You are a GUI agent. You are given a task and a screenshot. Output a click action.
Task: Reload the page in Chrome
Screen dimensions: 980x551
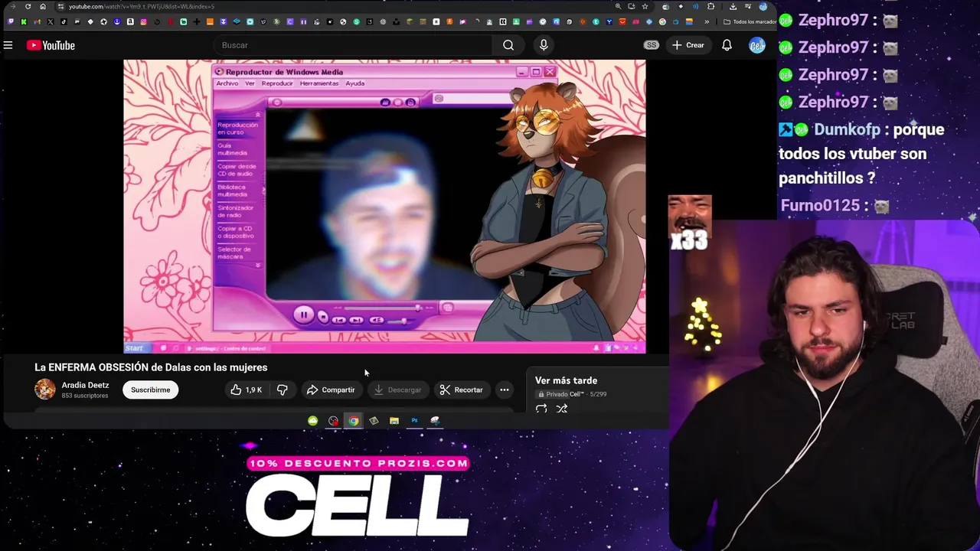[28, 6]
